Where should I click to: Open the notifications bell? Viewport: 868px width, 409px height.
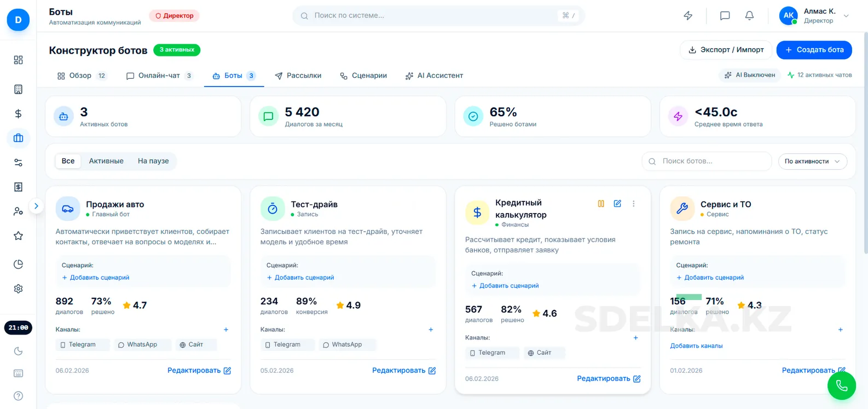click(749, 16)
